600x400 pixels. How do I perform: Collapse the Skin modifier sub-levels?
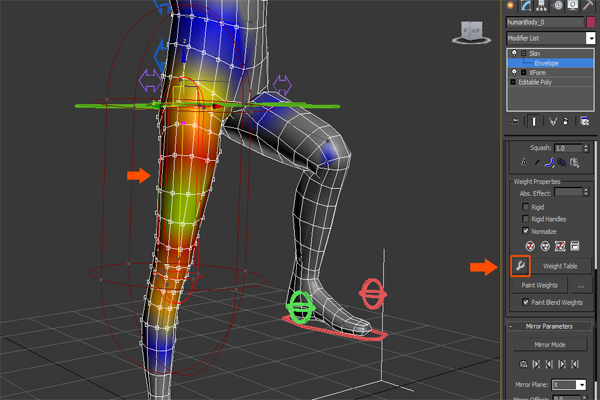pyautogui.click(x=523, y=53)
